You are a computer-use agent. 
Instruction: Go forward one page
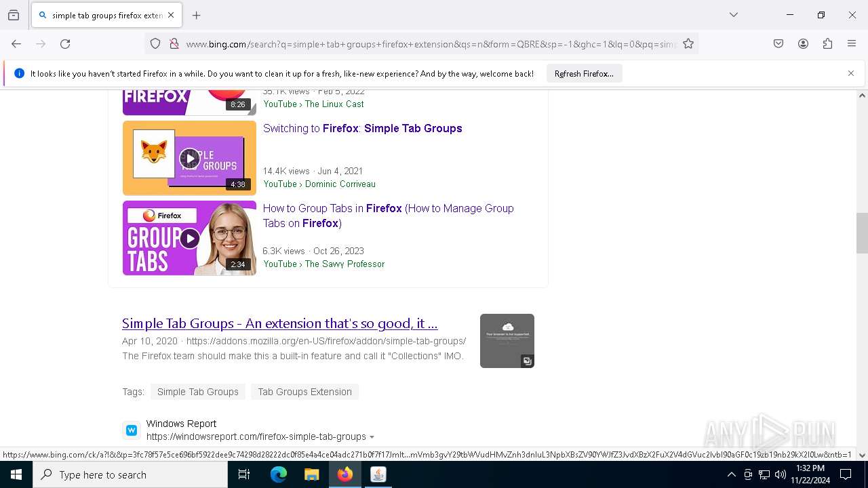41,44
